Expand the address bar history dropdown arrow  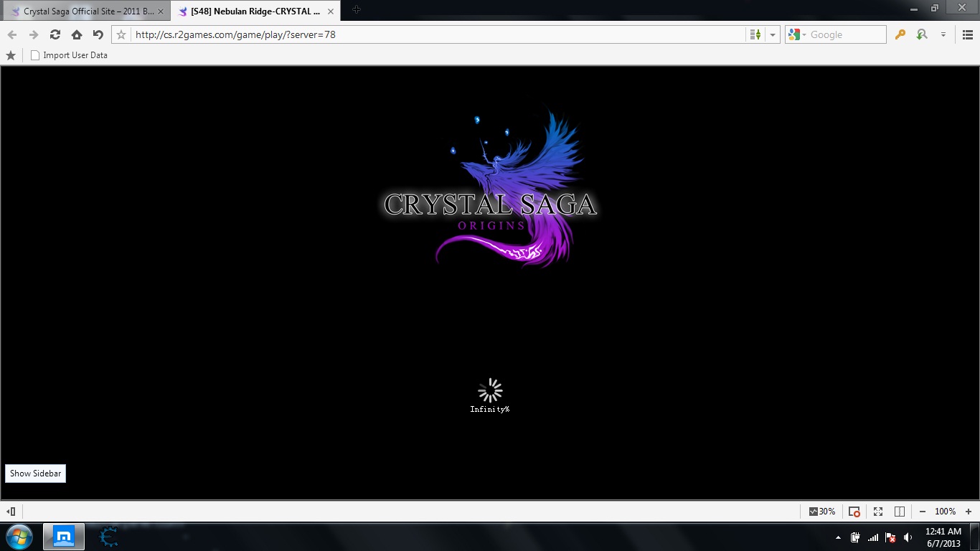point(773,34)
